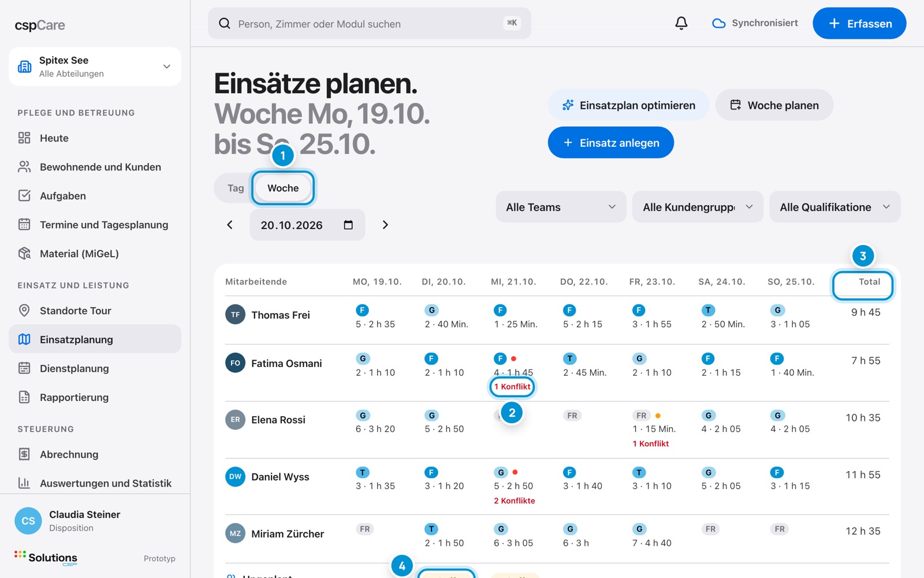The height and width of the screenshot is (578, 924).
Task: Switch to Tag view
Action: (236, 188)
